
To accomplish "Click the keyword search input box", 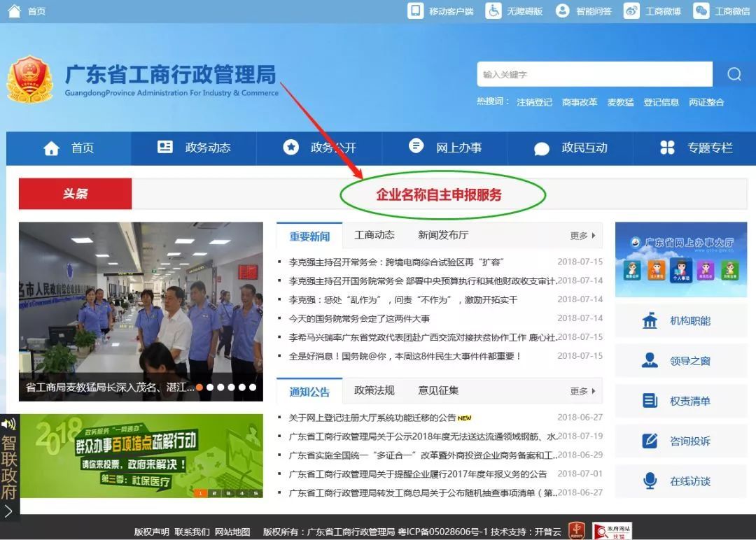I will (595, 73).
